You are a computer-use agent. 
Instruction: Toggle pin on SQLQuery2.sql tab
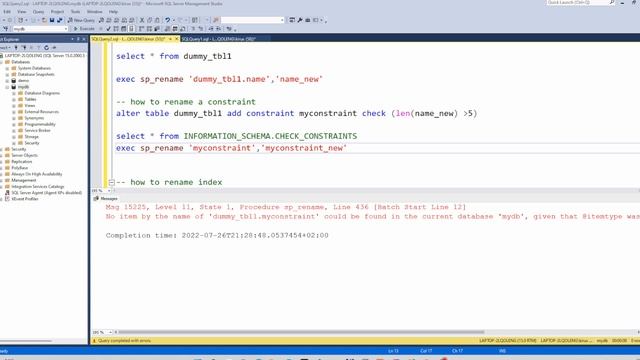(x=170, y=39)
